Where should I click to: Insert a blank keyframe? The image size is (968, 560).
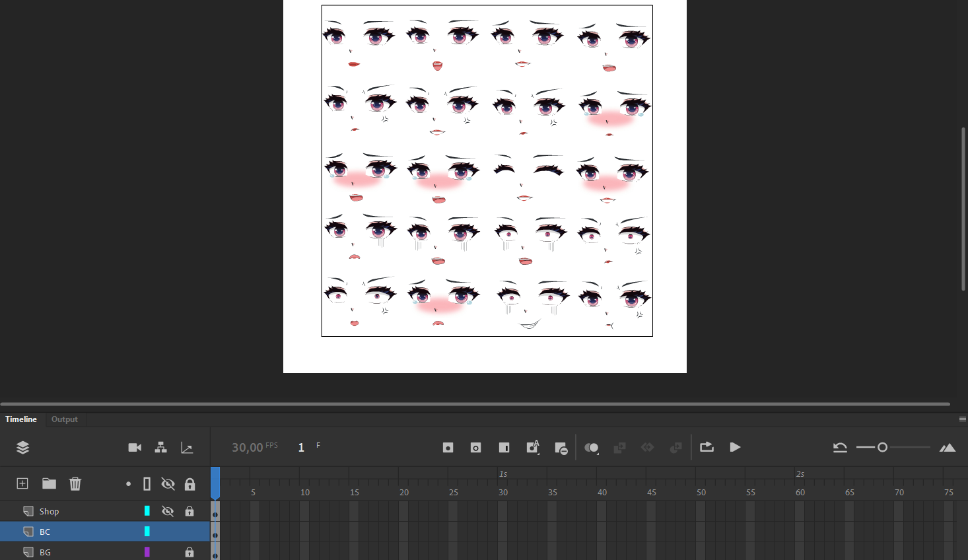tap(475, 448)
